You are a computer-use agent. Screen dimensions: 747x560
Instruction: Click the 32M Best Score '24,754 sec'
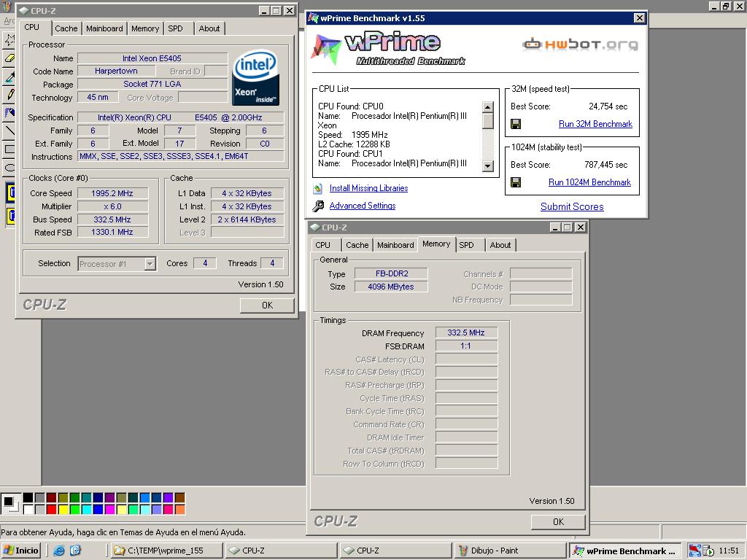click(608, 106)
